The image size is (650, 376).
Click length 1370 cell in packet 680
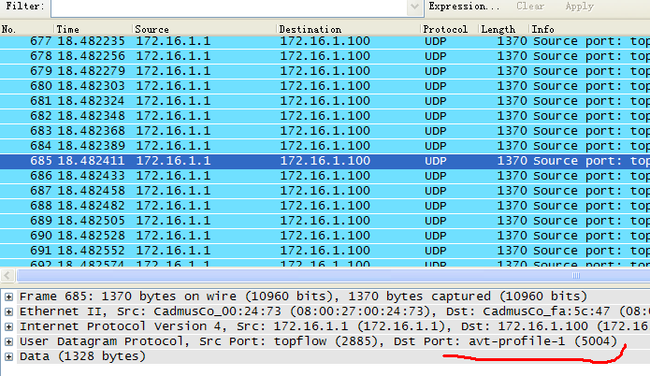click(x=512, y=86)
